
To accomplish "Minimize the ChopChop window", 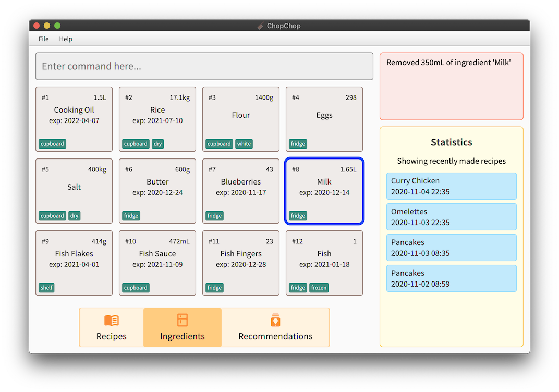I will (x=47, y=26).
